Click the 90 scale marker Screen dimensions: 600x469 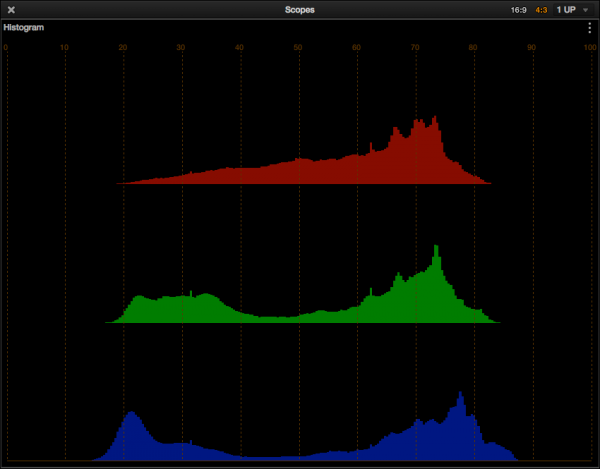pyautogui.click(x=532, y=47)
